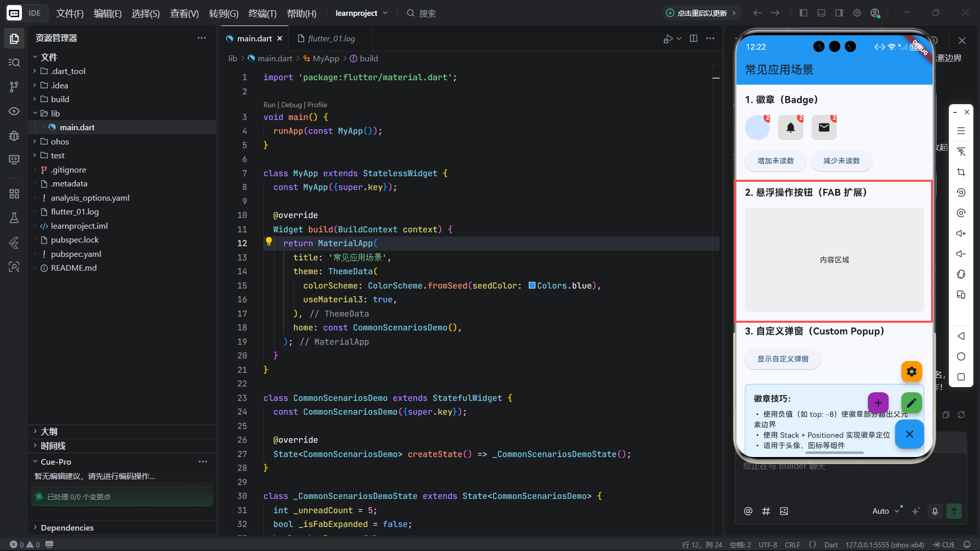Click the emulator home circle button
The image size is (980, 551).
961,356
